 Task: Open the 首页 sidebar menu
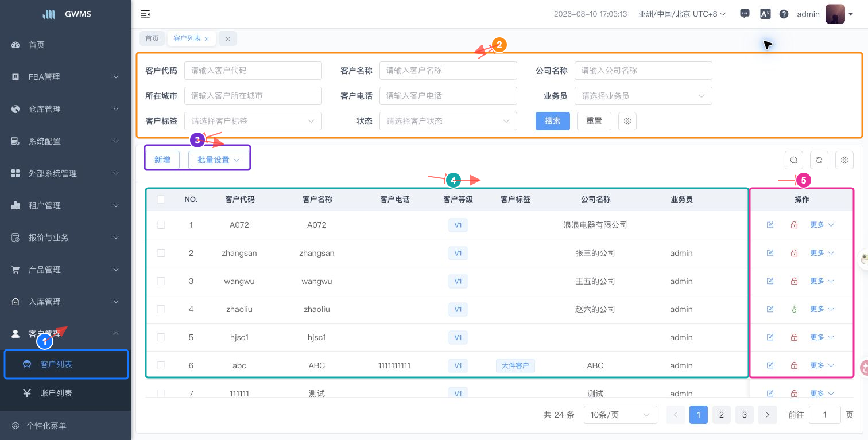point(65,45)
